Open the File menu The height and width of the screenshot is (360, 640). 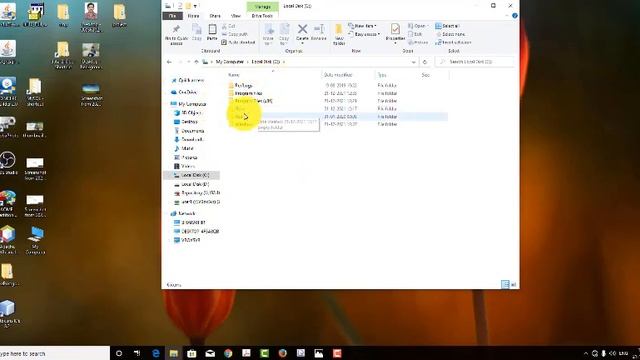coord(172,16)
